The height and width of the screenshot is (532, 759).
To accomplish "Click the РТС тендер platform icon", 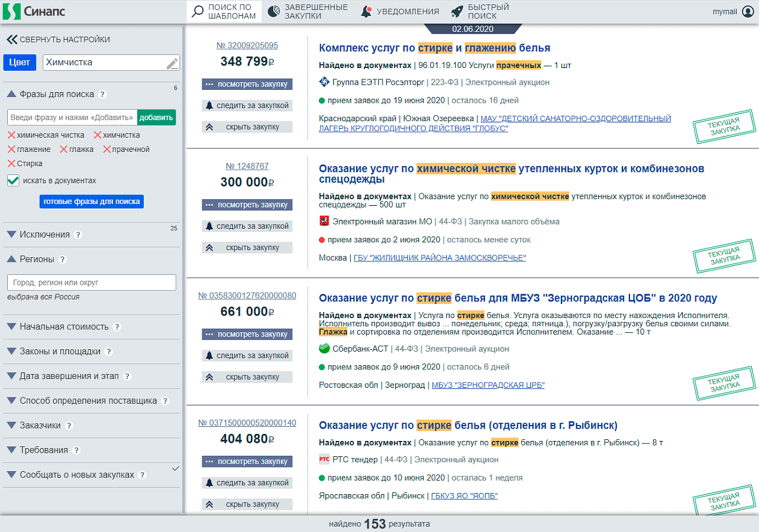I will click(324, 459).
